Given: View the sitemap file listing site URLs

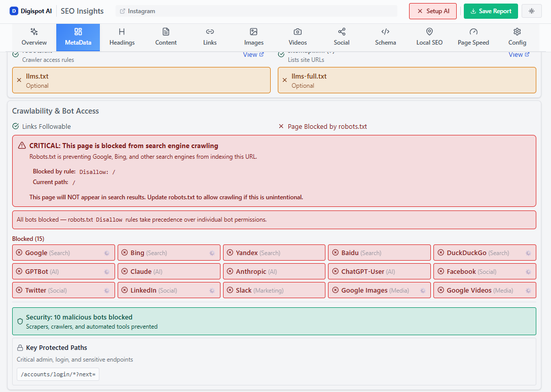Looking at the screenshot, I should pyautogui.click(x=519, y=54).
